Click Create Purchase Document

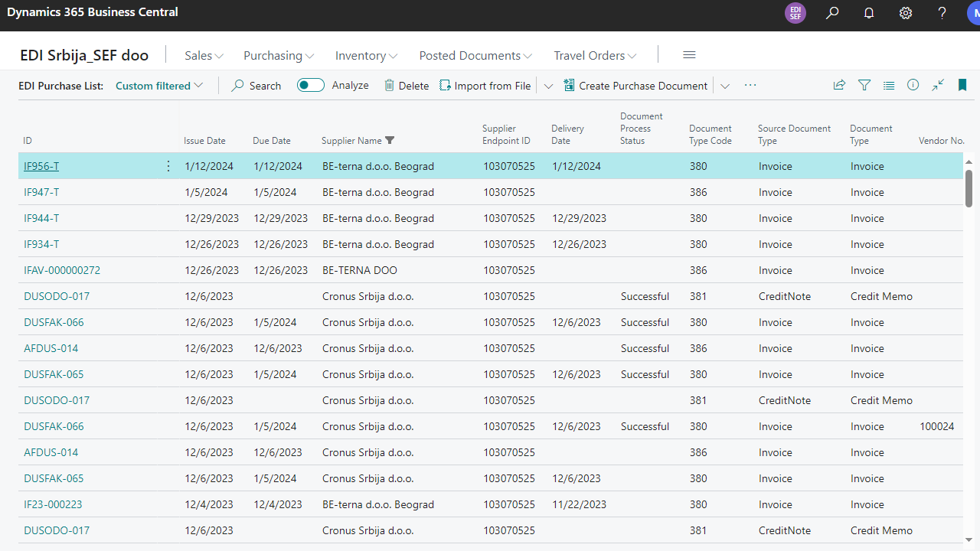click(635, 86)
